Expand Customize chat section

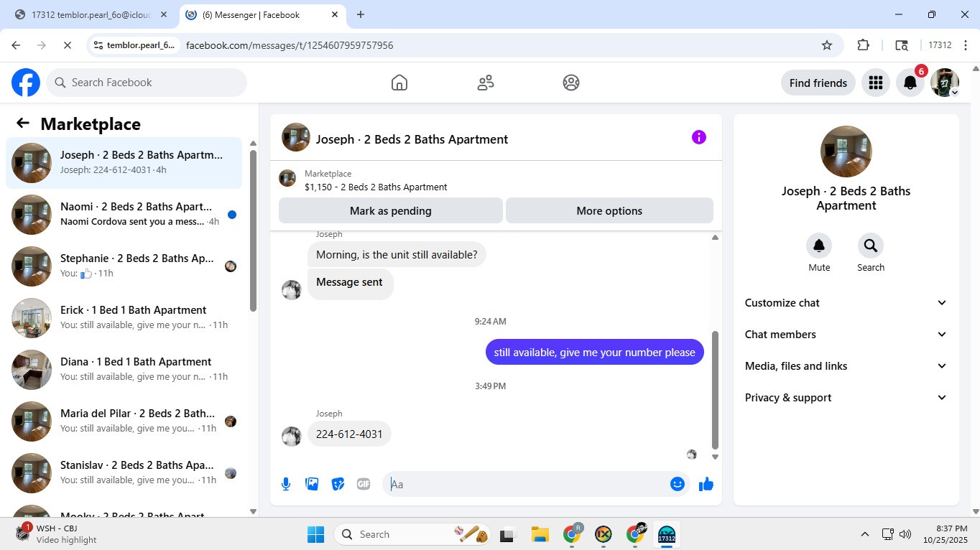(x=846, y=303)
